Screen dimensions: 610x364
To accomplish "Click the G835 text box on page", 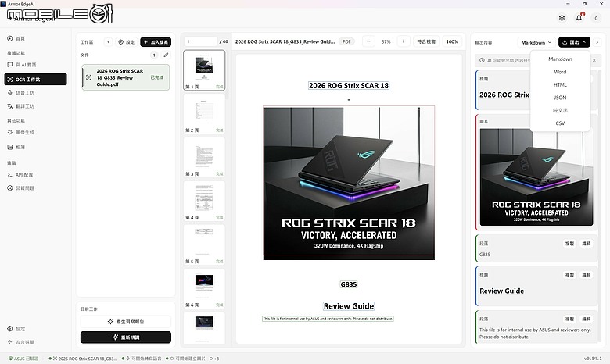I will (x=349, y=284).
